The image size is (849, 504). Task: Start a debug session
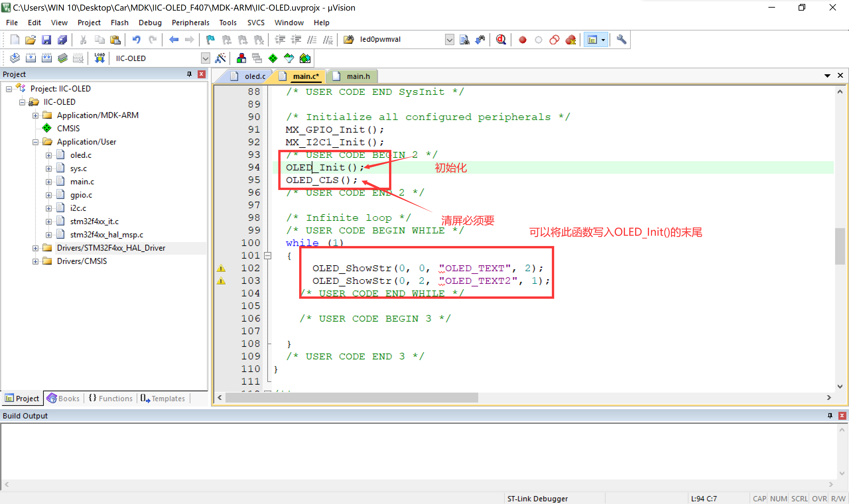(x=500, y=40)
